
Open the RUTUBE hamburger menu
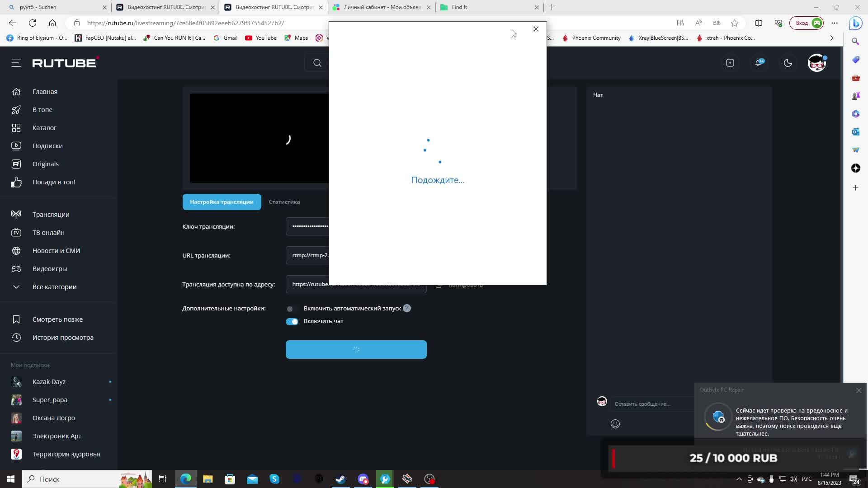16,63
